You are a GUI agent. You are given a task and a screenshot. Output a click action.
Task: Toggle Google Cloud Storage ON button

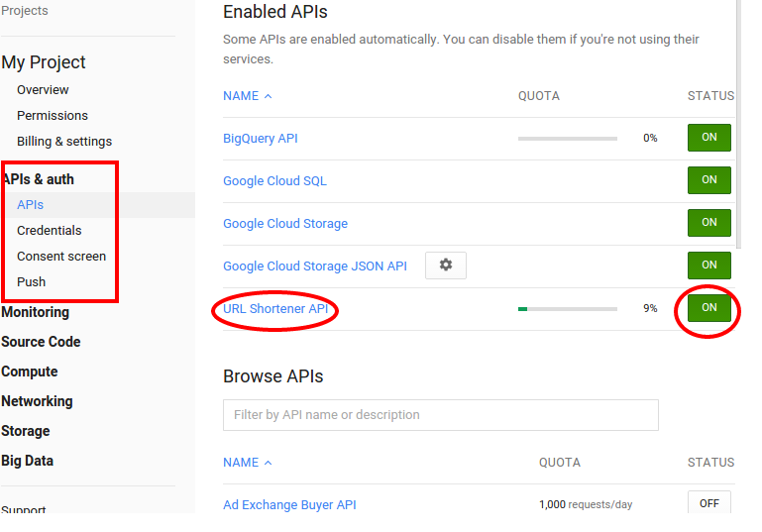pos(709,223)
